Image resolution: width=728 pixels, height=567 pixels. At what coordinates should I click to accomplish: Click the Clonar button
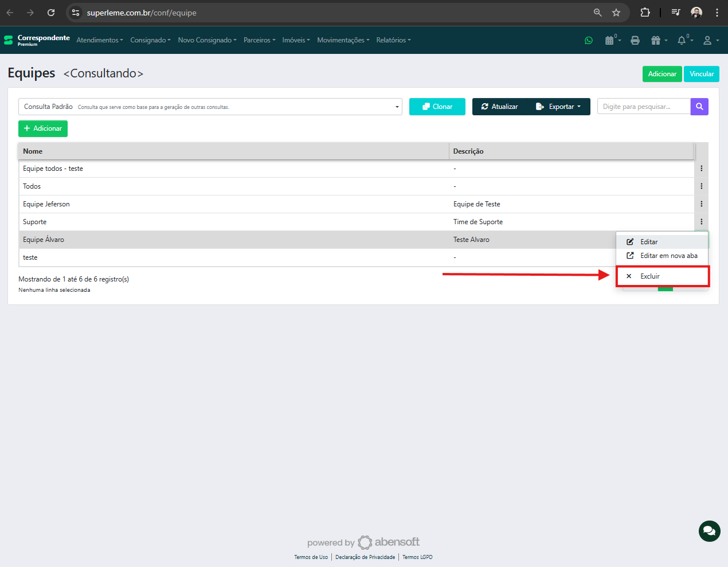[437, 107]
